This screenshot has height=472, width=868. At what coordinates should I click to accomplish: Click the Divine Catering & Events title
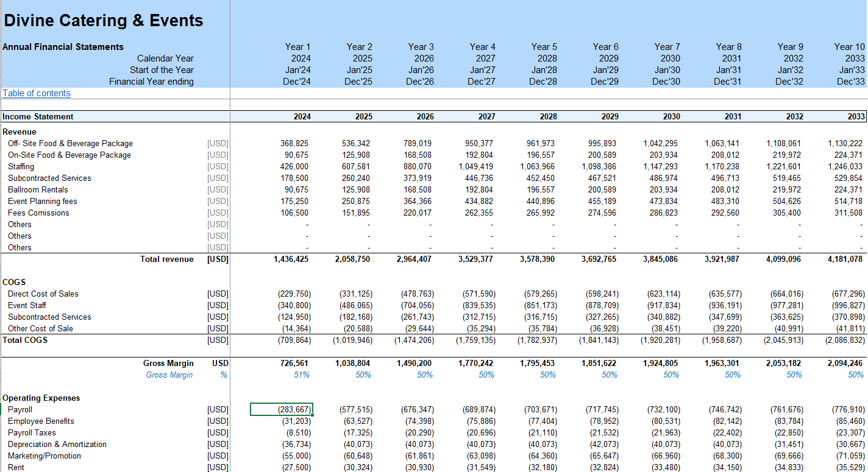103,21
